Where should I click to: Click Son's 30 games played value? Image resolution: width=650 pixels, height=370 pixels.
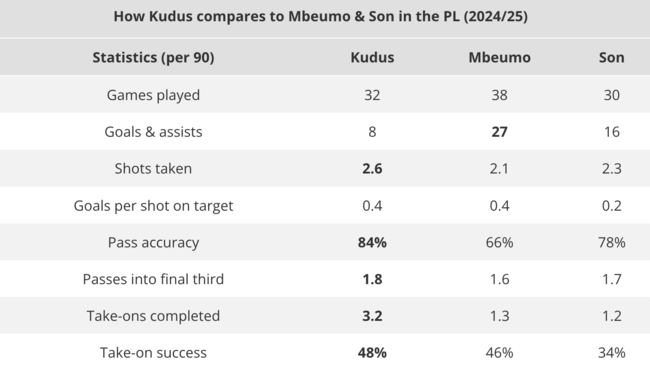tap(611, 95)
